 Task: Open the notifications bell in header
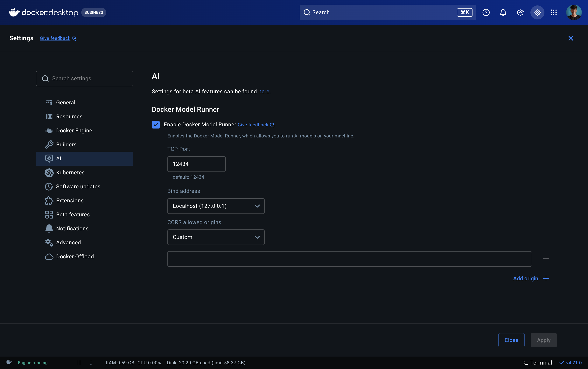[503, 12]
